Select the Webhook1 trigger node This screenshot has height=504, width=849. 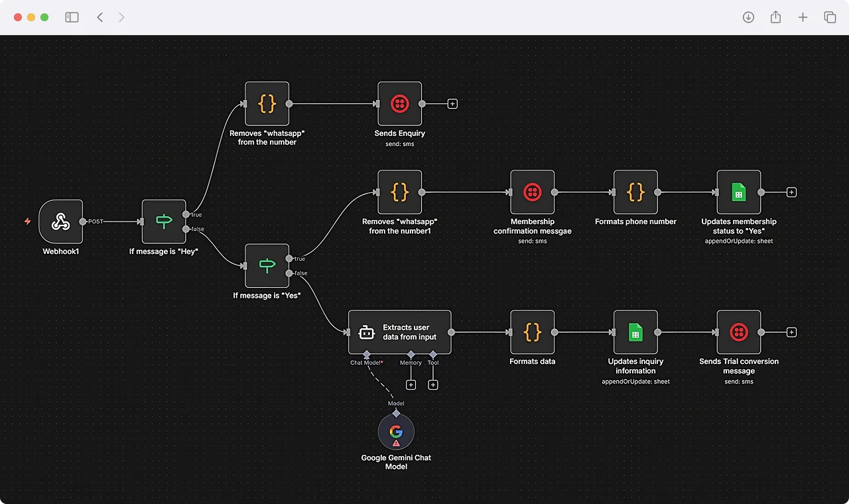tap(61, 221)
